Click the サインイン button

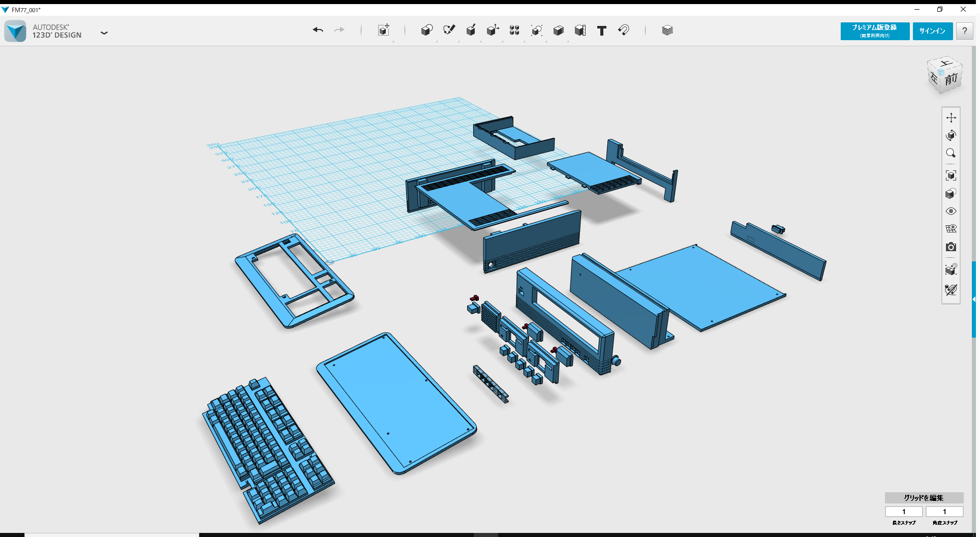(933, 31)
